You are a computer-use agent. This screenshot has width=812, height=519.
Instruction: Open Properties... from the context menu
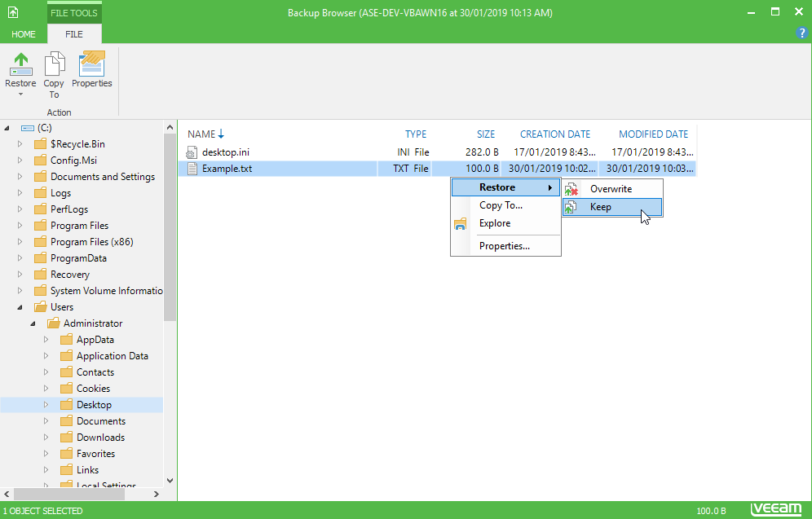click(504, 246)
